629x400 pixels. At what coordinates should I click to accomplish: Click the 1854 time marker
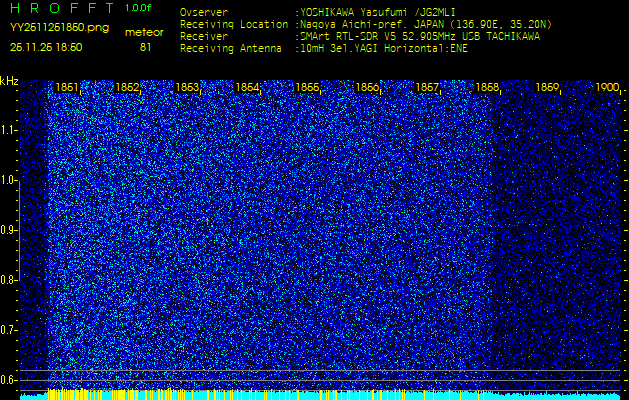pos(248,87)
